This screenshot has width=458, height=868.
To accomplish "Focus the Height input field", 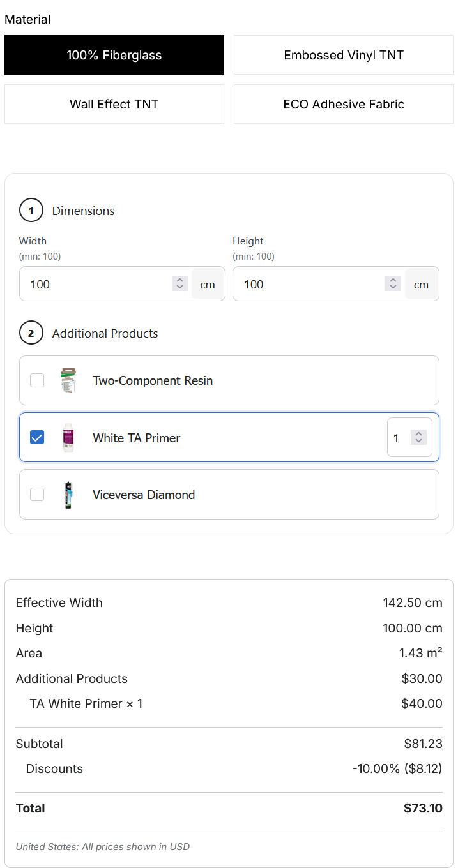I will [319, 284].
